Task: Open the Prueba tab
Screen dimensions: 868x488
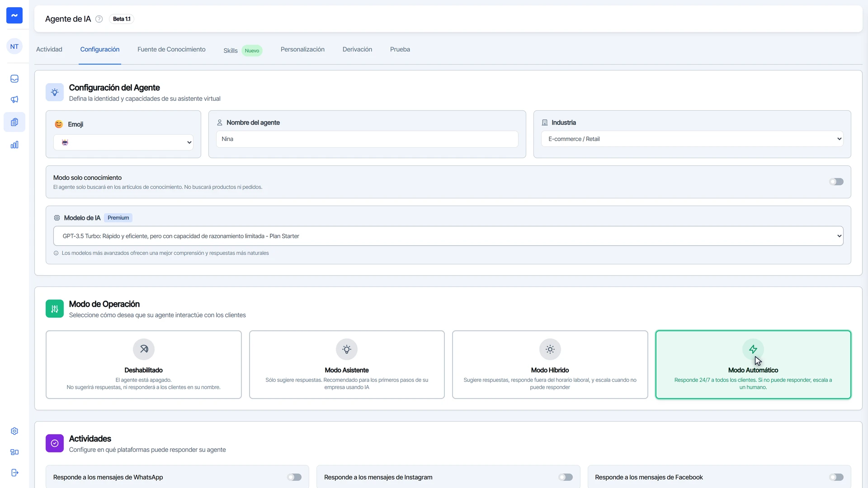Action: tap(400, 49)
